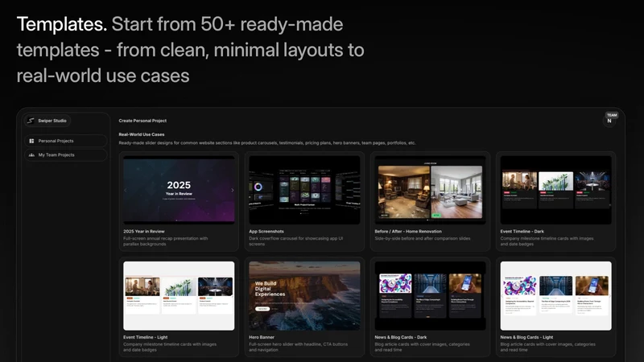Click the 'Create Personal Project' heading
This screenshot has width=644, height=362.
(142, 121)
